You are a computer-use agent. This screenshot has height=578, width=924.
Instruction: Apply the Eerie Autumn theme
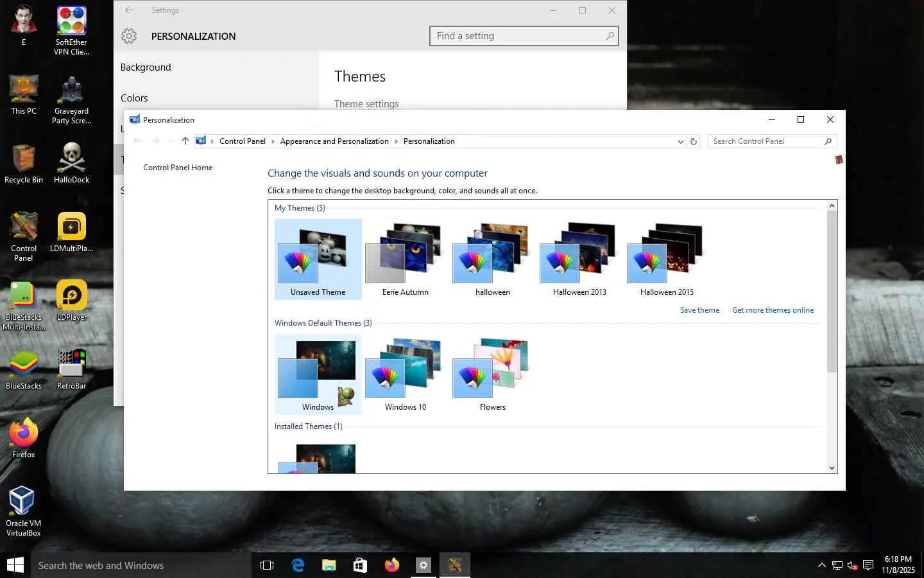(406, 259)
